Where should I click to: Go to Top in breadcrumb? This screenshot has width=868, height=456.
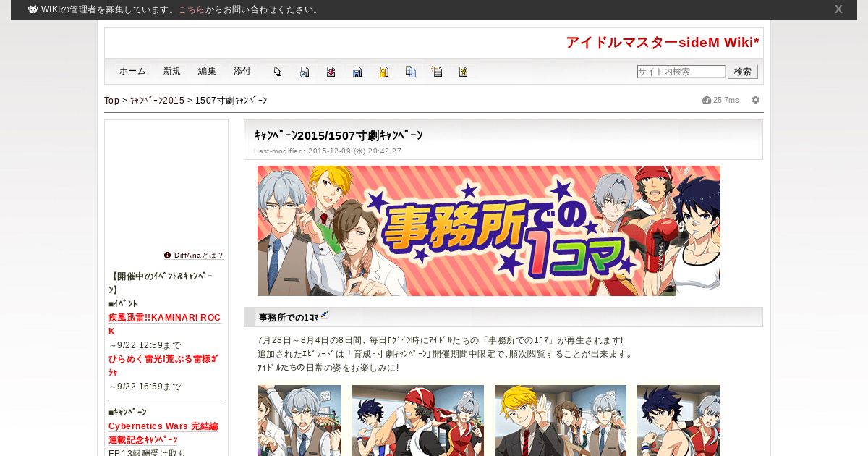coord(111,101)
